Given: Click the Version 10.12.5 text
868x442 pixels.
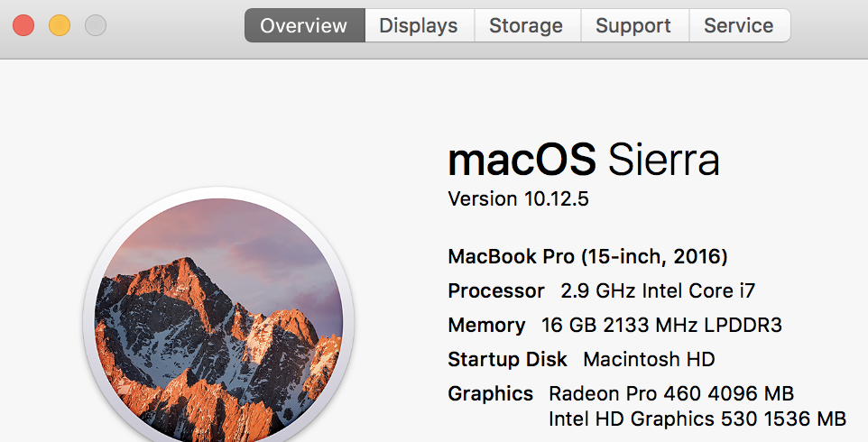Looking at the screenshot, I should click(x=518, y=198).
